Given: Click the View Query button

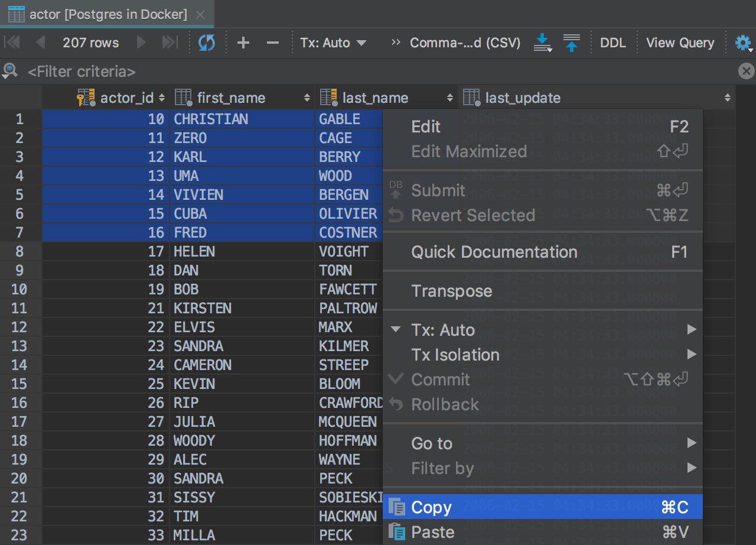Looking at the screenshot, I should pos(680,43).
